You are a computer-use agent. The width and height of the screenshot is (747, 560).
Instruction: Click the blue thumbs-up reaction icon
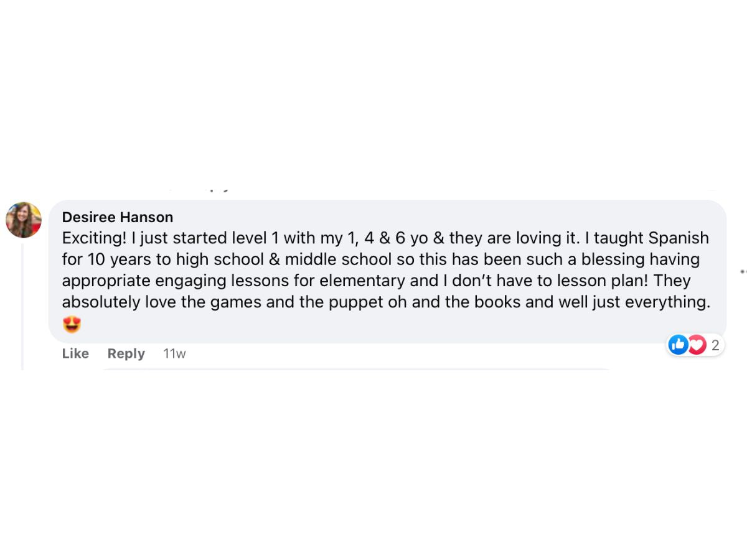pos(678,344)
